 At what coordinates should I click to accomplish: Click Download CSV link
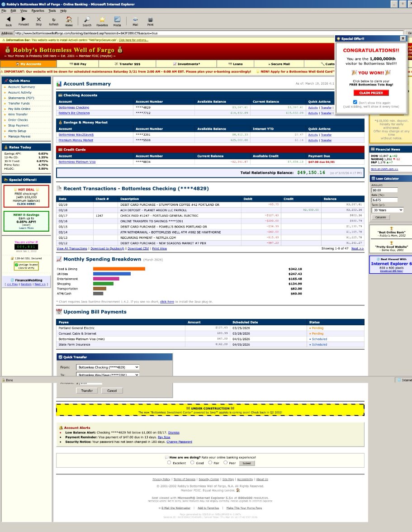pos(138,248)
